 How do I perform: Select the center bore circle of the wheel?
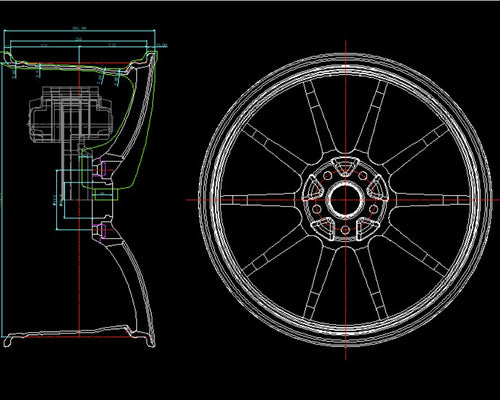point(345,200)
